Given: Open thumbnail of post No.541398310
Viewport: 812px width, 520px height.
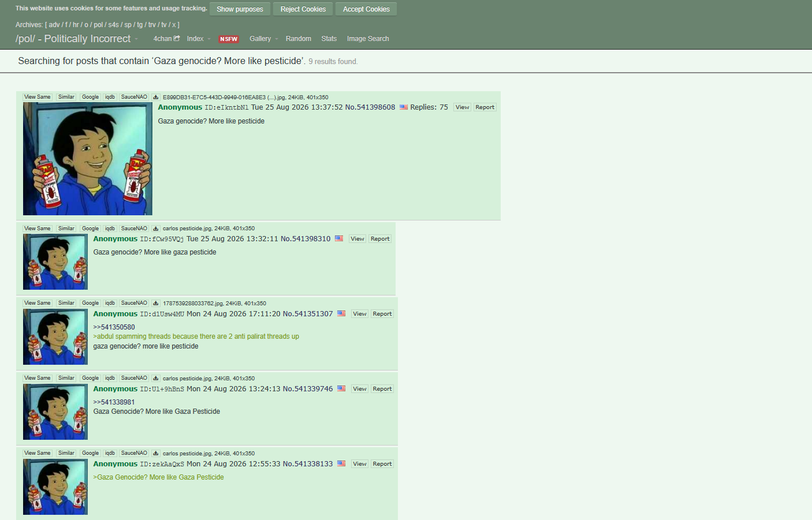Looking at the screenshot, I should (55, 261).
